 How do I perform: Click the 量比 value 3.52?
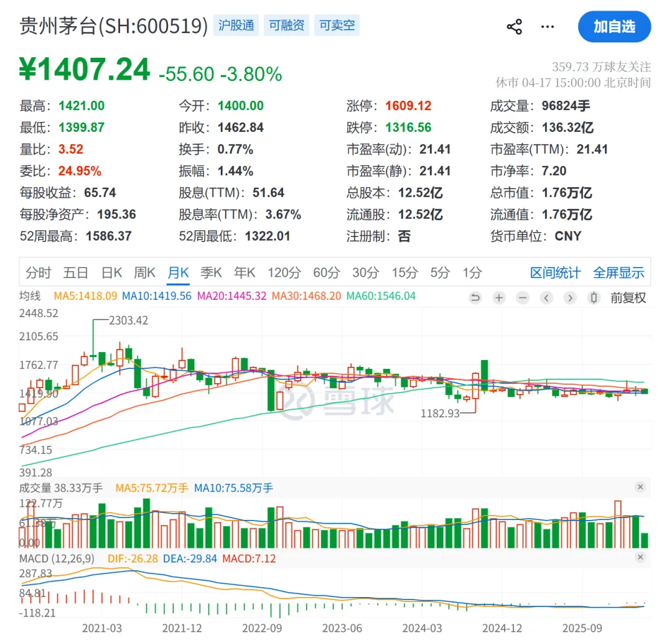tap(71, 149)
